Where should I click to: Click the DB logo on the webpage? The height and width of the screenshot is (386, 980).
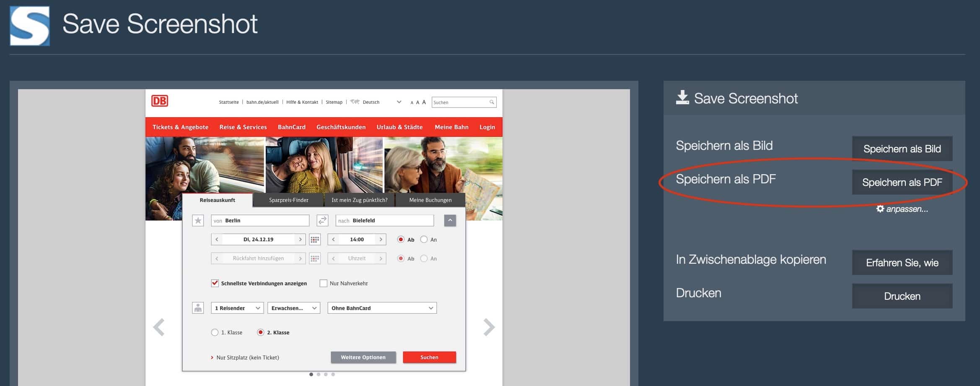point(160,101)
